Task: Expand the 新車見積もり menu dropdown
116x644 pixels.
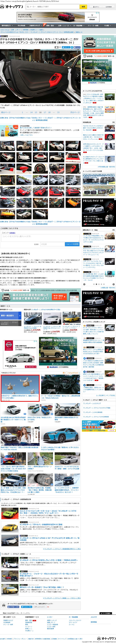Action: pos(7,26)
